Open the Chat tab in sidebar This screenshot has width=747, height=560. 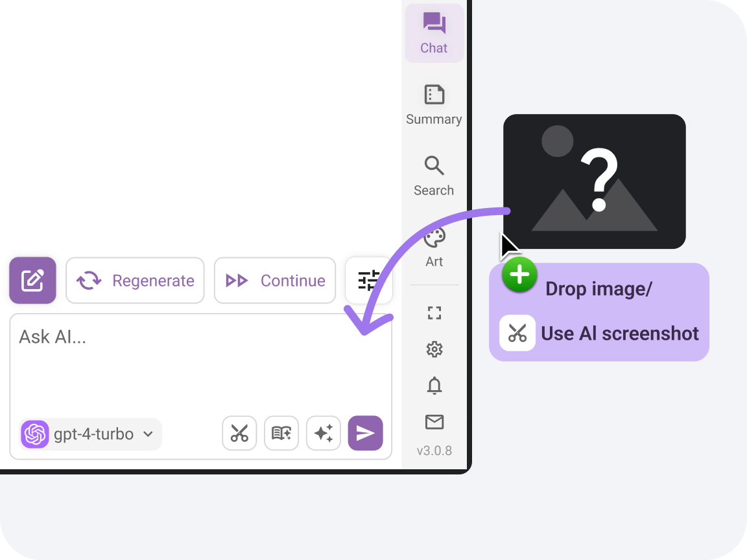434,33
